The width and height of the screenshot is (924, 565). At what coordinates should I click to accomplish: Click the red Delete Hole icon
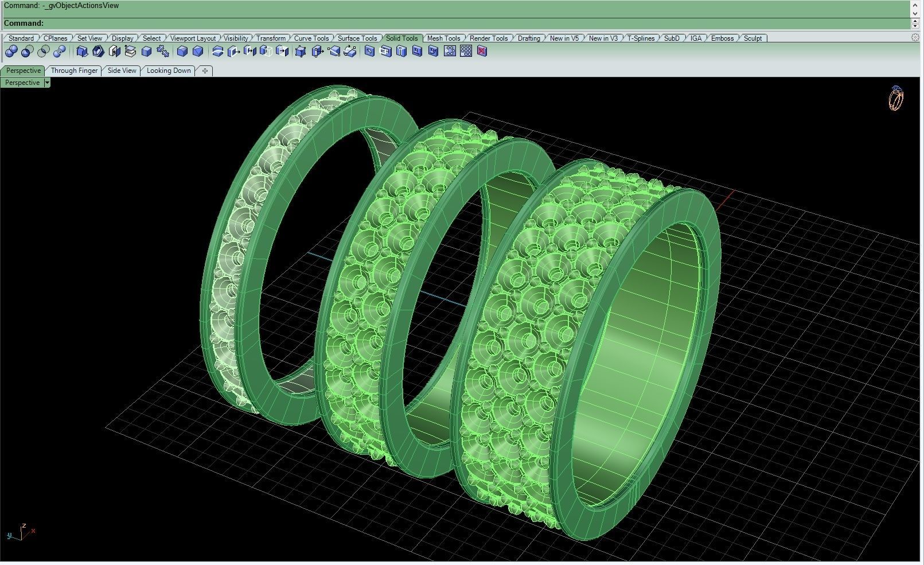coord(482,52)
